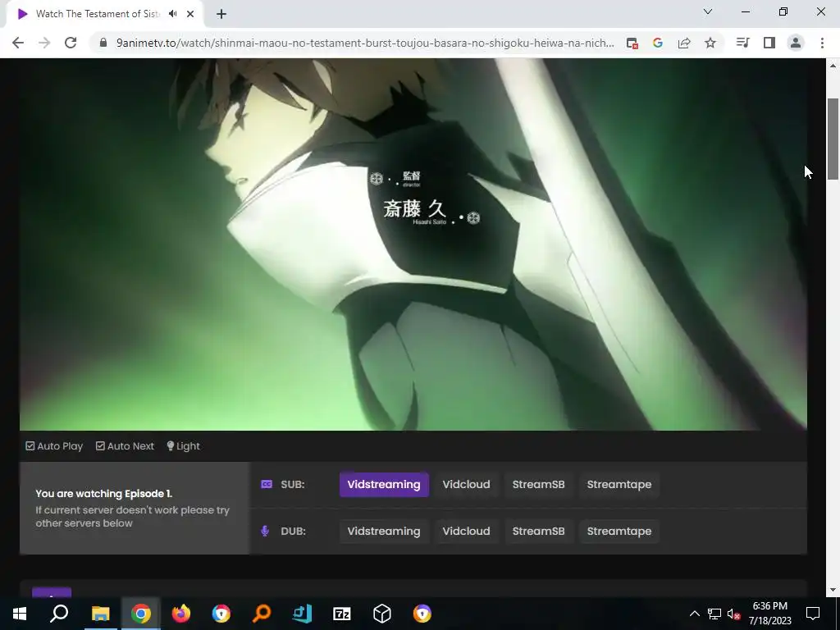Image resolution: width=840 pixels, height=630 pixels.
Task: Launch Firefox from taskbar
Action: [x=181, y=614]
